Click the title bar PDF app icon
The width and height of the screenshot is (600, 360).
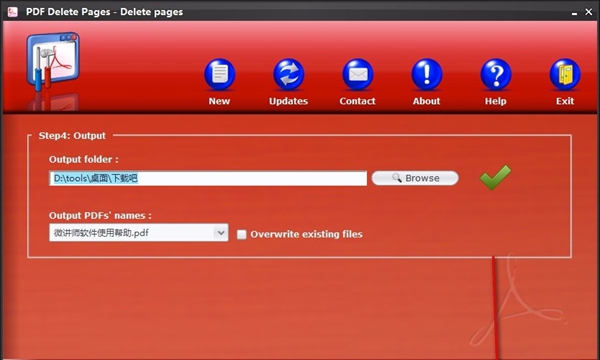click(x=13, y=12)
